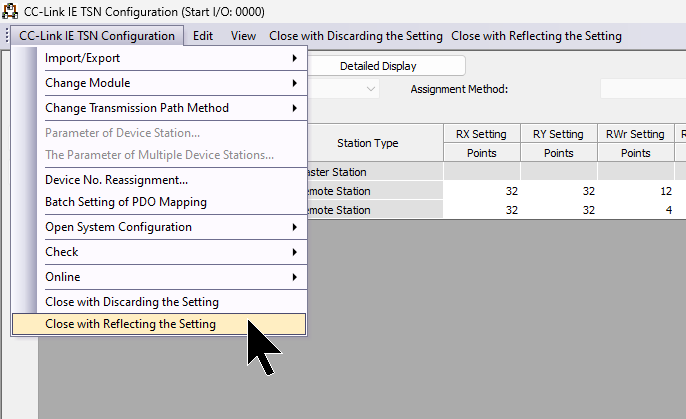
Task: Click Close with Discarding the Setting in menu bar
Action: (355, 36)
